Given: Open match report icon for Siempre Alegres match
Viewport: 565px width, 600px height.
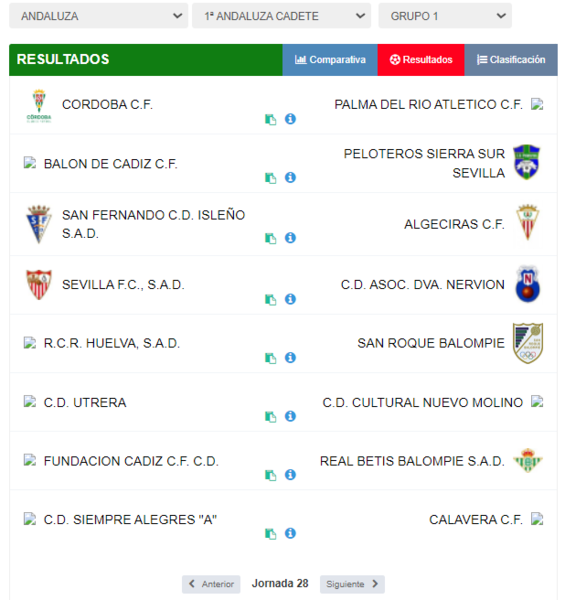Looking at the screenshot, I should point(270,533).
